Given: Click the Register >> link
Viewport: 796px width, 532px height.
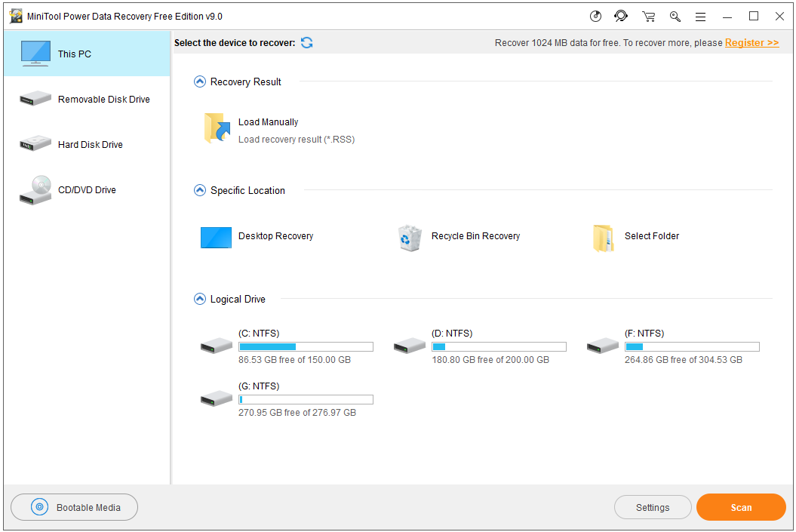Looking at the screenshot, I should (x=751, y=43).
